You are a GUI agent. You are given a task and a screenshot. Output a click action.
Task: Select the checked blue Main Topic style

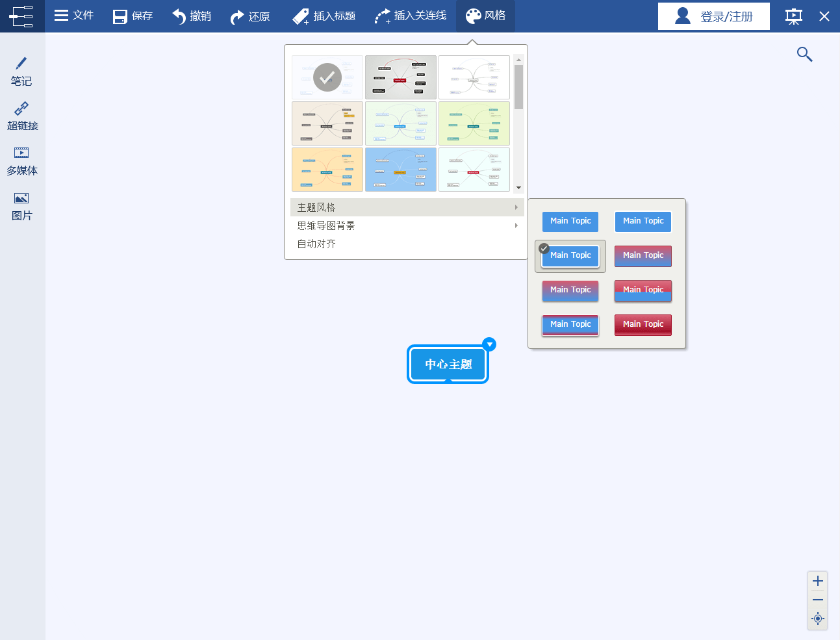point(570,256)
